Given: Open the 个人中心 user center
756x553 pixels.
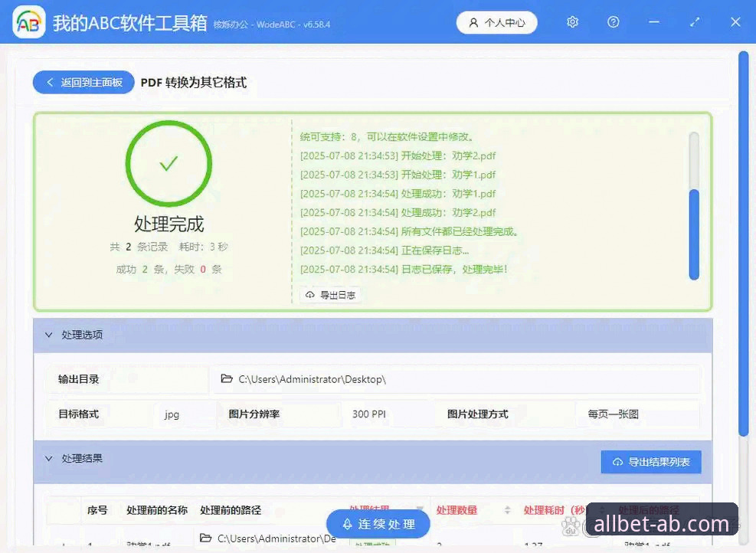Looking at the screenshot, I should [x=496, y=23].
